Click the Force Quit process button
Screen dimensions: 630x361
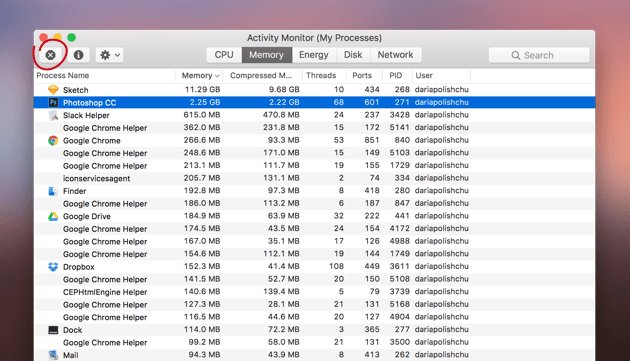[50, 55]
